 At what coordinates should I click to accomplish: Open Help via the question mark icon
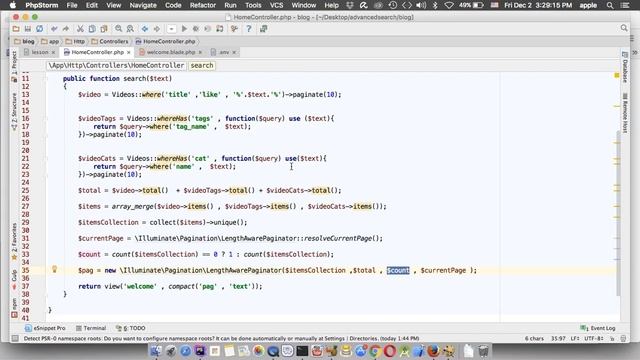click(x=249, y=29)
